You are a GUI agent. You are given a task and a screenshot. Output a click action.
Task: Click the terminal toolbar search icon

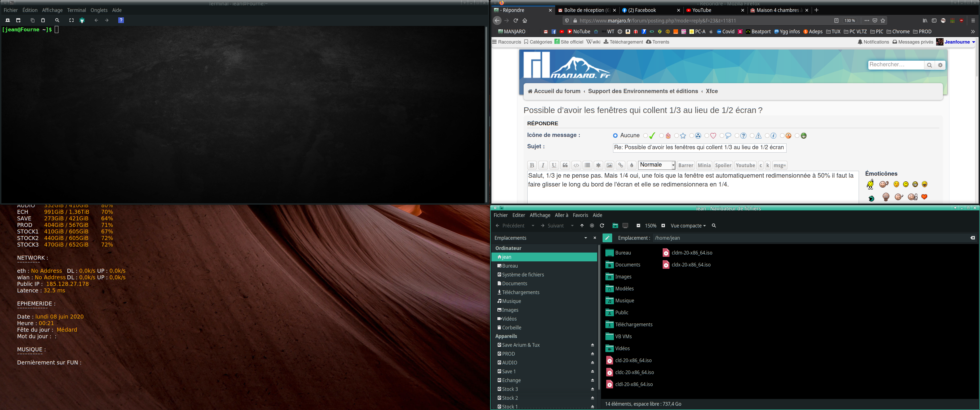[57, 20]
